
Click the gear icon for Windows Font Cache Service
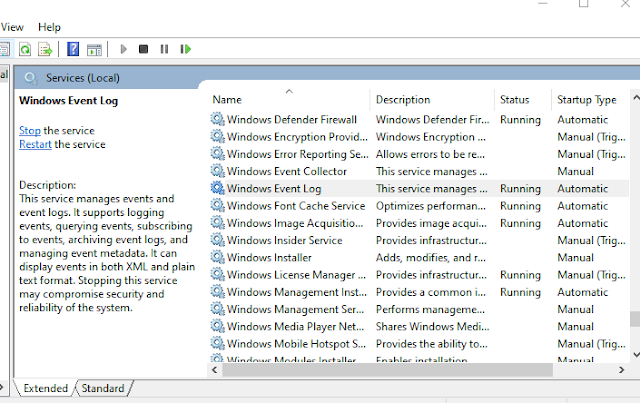(218, 205)
